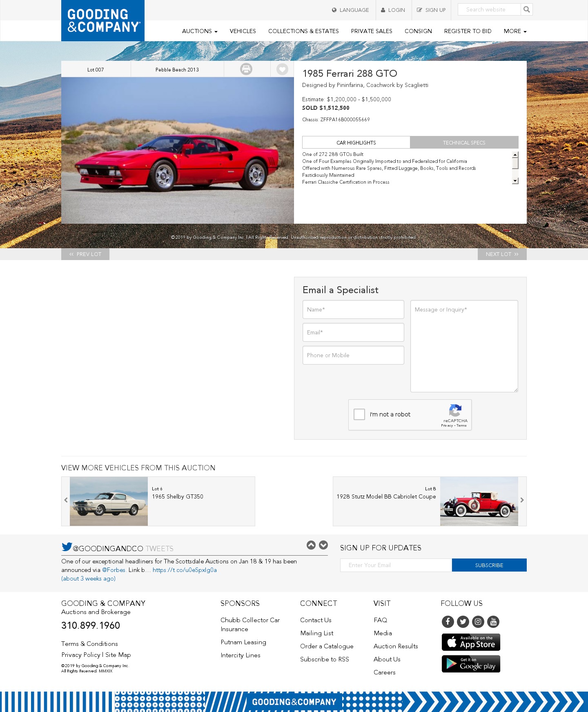Screen dimensions: 588x712
Task: Open Gooding Twitter page icon
Action: click(463, 622)
